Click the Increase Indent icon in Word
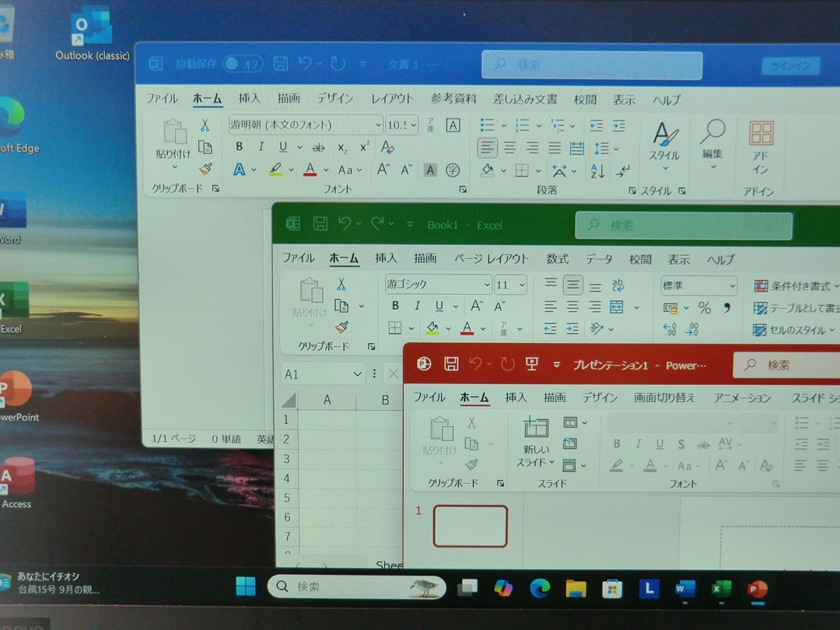This screenshot has width=840, height=630. click(619, 126)
